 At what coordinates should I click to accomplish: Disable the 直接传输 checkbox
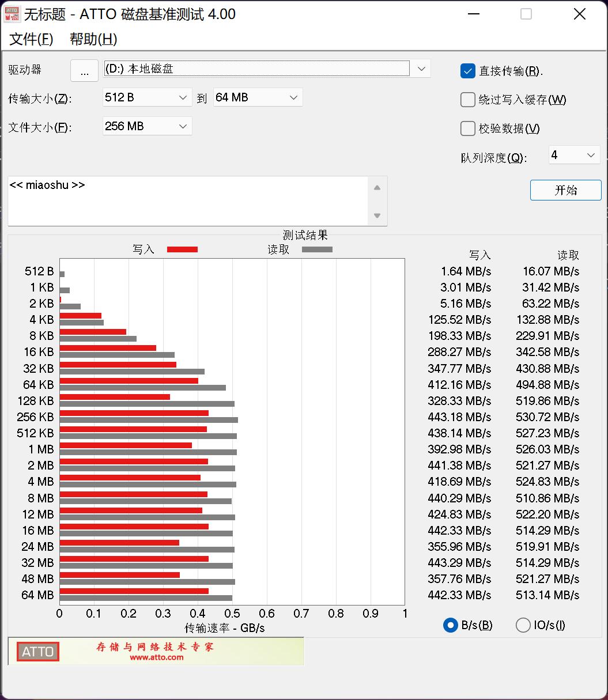click(467, 71)
